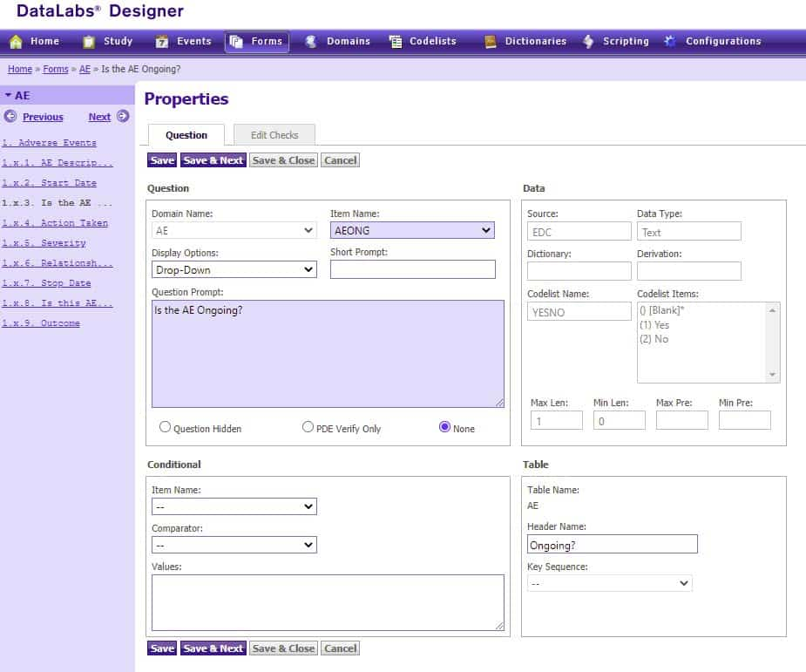This screenshot has height=672, width=806.
Task: Select the Question Hidden radio button
Action: [x=165, y=427]
